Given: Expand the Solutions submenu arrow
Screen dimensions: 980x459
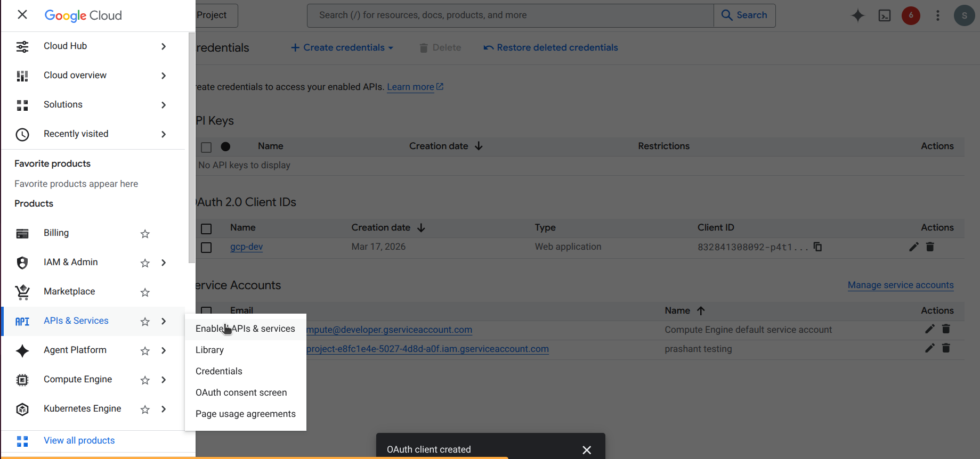Looking at the screenshot, I should pyautogui.click(x=164, y=105).
